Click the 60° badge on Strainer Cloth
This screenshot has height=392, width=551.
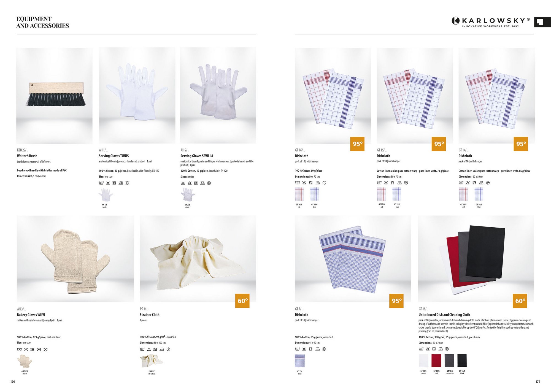pyautogui.click(x=242, y=301)
